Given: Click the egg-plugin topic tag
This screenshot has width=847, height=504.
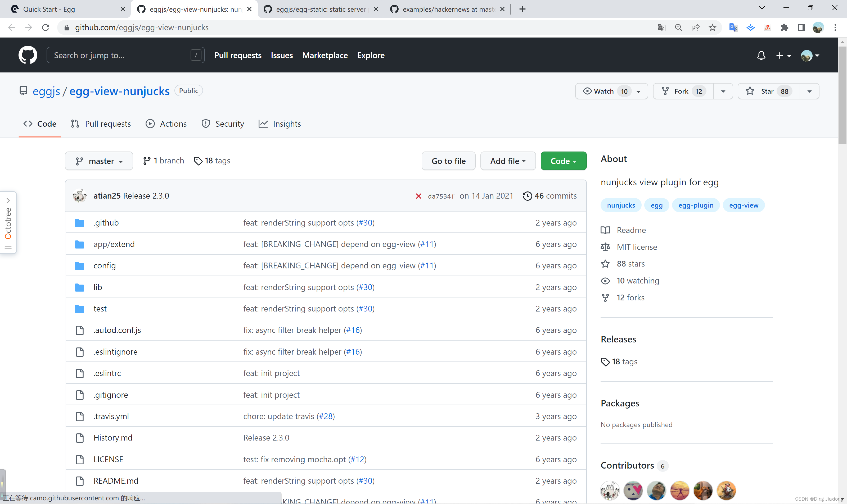Looking at the screenshot, I should point(696,205).
